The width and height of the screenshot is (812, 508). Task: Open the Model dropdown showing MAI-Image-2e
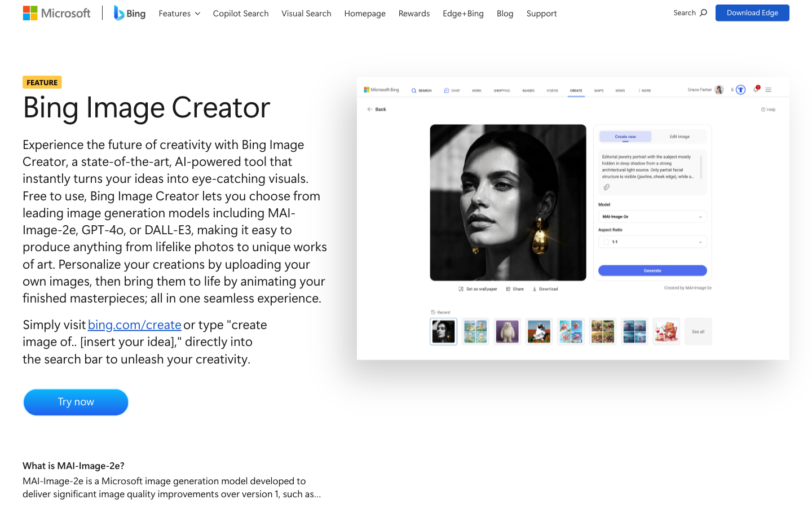click(652, 217)
